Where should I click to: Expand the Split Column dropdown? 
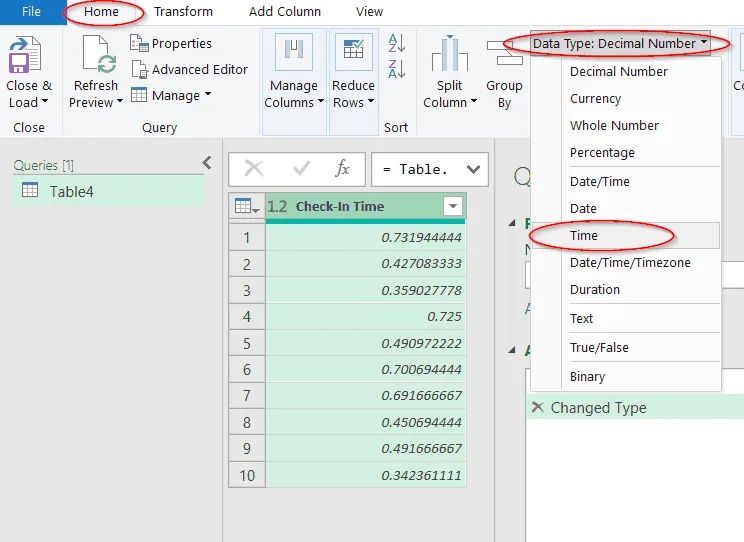pos(474,101)
